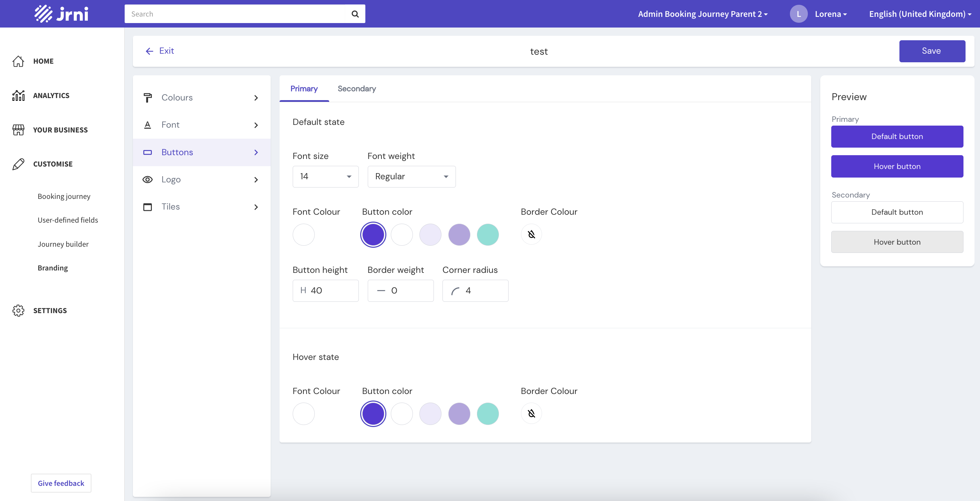Open English (United Kingdom) language dropdown
Image resolution: width=980 pixels, height=501 pixels.
[920, 14]
